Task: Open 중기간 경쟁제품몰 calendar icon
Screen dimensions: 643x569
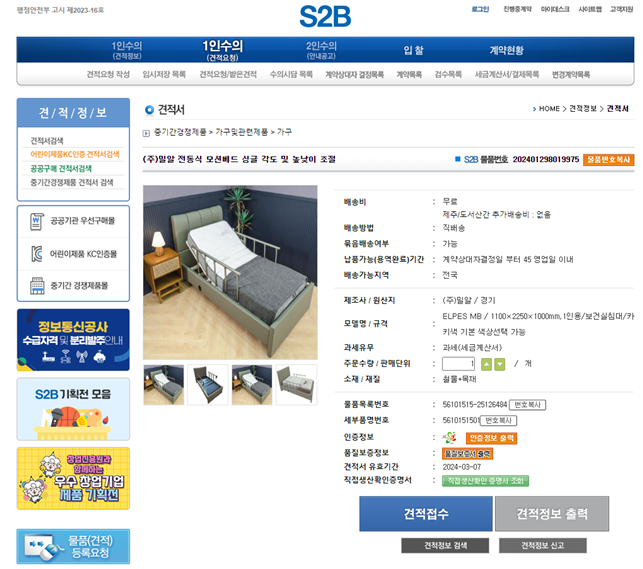Action: pyautogui.click(x=37, y=286)
